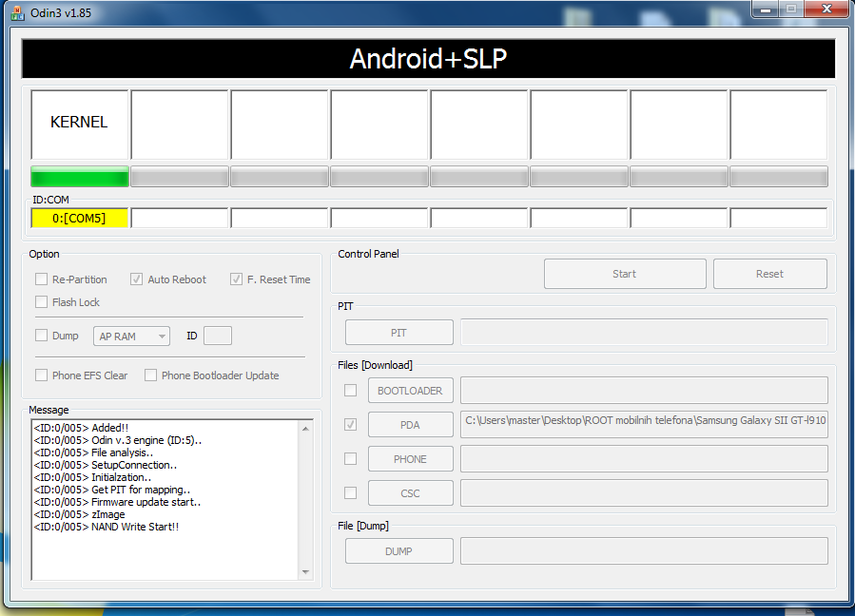Click the PDA file button
The width and height of the screenshot is (855, 616).
click(411, 425)
